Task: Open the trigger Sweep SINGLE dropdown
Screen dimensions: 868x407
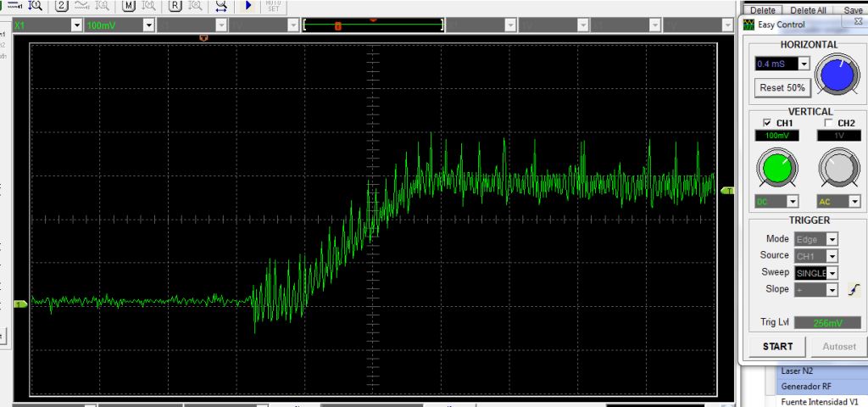Action: point(832,273)
